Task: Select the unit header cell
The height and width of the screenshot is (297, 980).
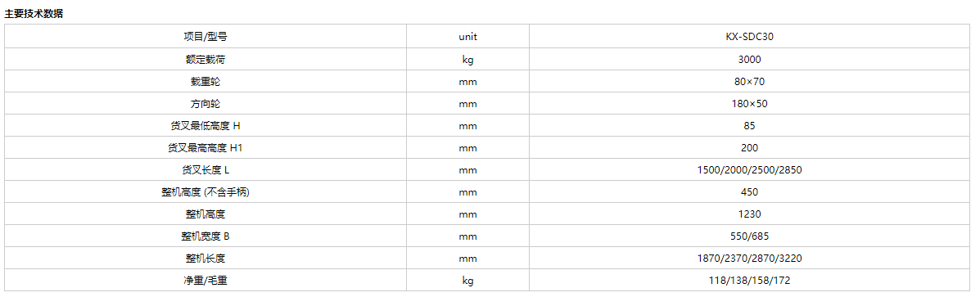Action: point(467,36)
